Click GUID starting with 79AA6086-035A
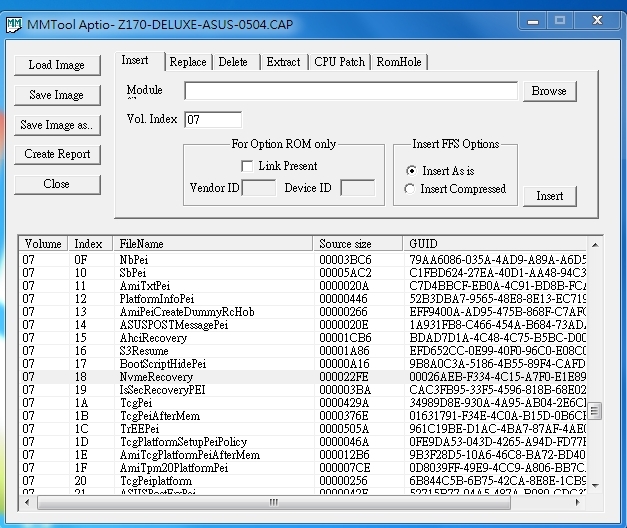 click(497, 260)
